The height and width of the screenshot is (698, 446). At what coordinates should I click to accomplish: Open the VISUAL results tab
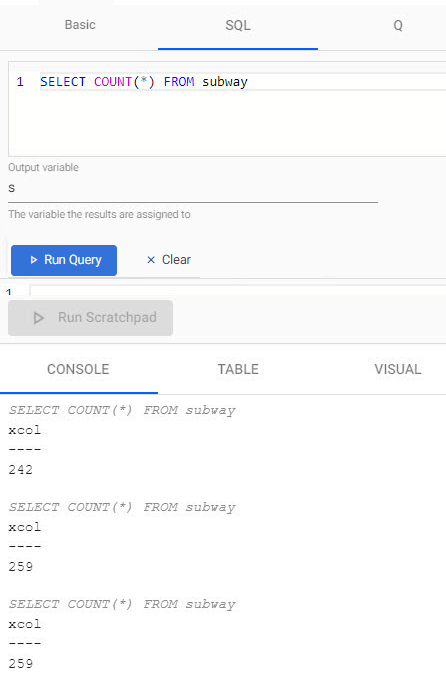pyautogui.click(x=397, y=369)
